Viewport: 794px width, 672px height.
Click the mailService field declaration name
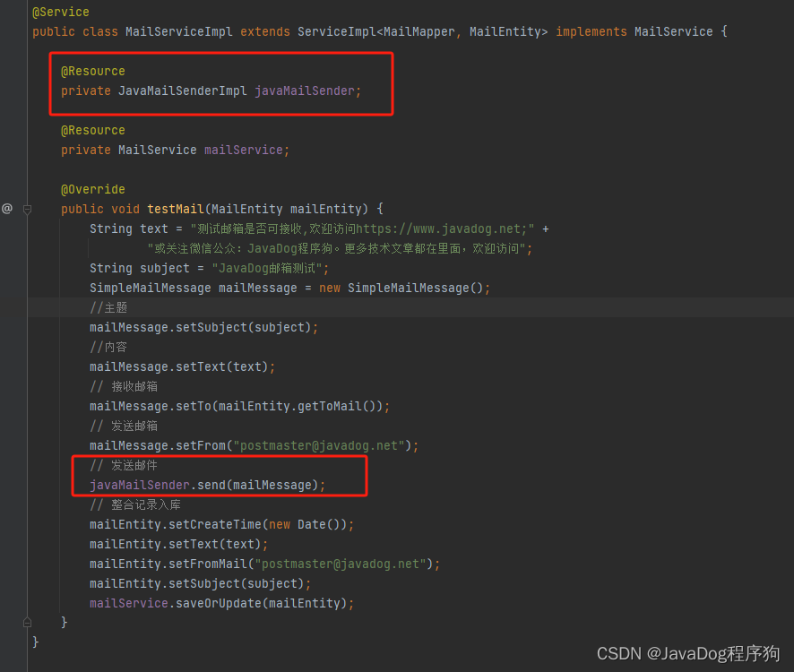pyautogui.click(x=244, y=150)
